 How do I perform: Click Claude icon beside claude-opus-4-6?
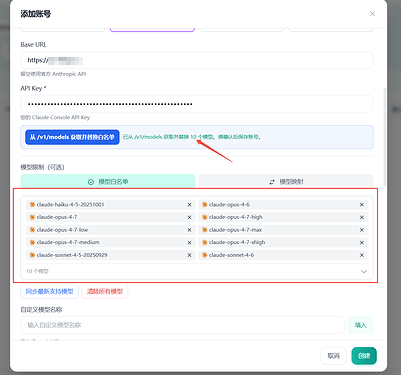point(205,204)
